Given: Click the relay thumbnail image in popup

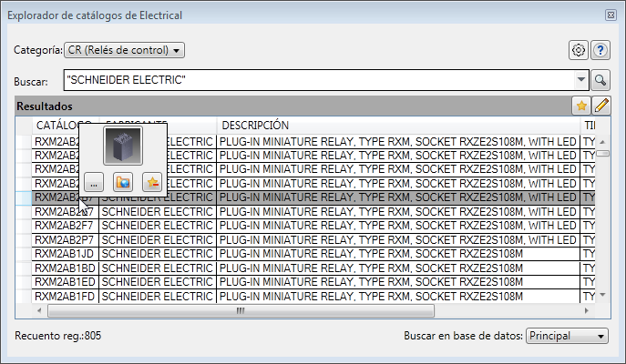Looking at the screenshot, I should (x=123, y=146).
